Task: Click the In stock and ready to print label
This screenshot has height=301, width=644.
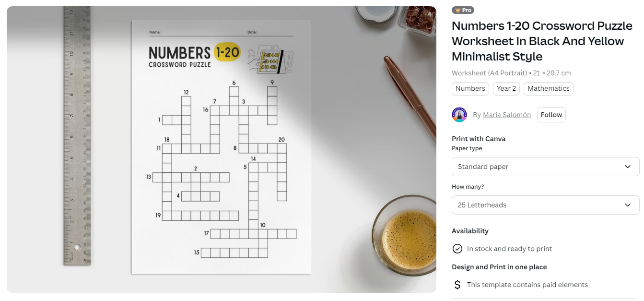Action: click(x=509, y=249)
